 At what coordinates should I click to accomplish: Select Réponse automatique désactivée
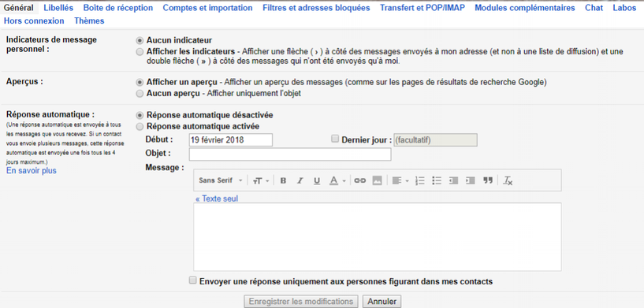tap(140, 115)
